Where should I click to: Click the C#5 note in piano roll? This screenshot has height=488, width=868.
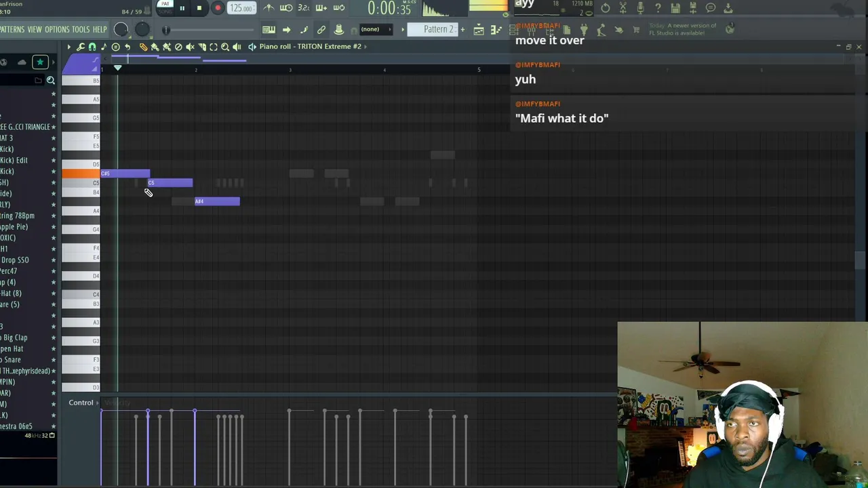pyautogui.click(x=125, y=174)
